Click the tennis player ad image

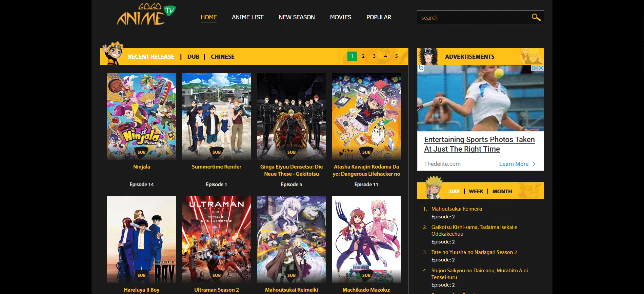480,98
